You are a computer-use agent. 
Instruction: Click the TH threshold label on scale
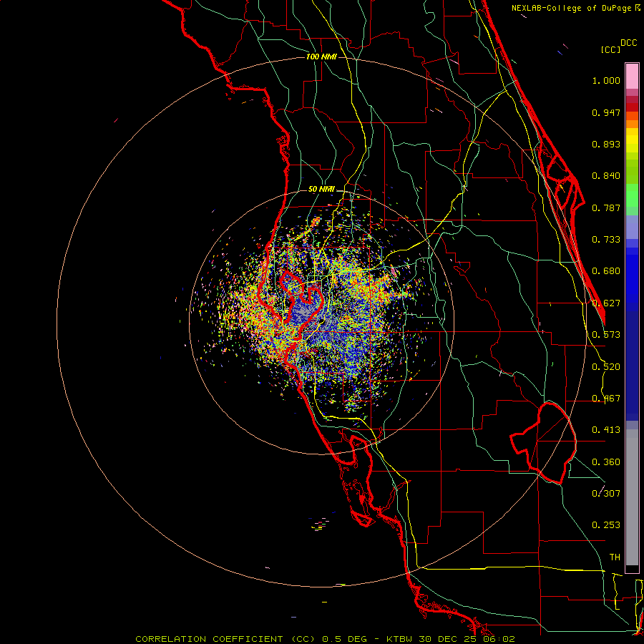pos(615,557)
